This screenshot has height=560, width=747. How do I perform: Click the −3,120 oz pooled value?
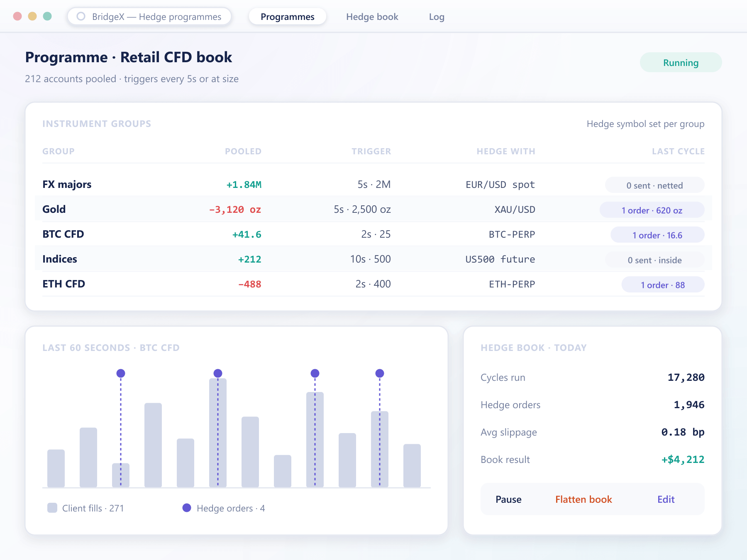(235, 209)
